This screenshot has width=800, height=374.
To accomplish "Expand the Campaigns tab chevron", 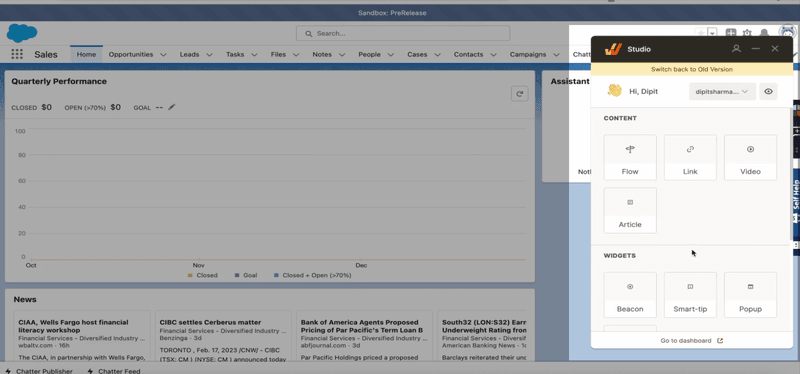I will [556, 55].
